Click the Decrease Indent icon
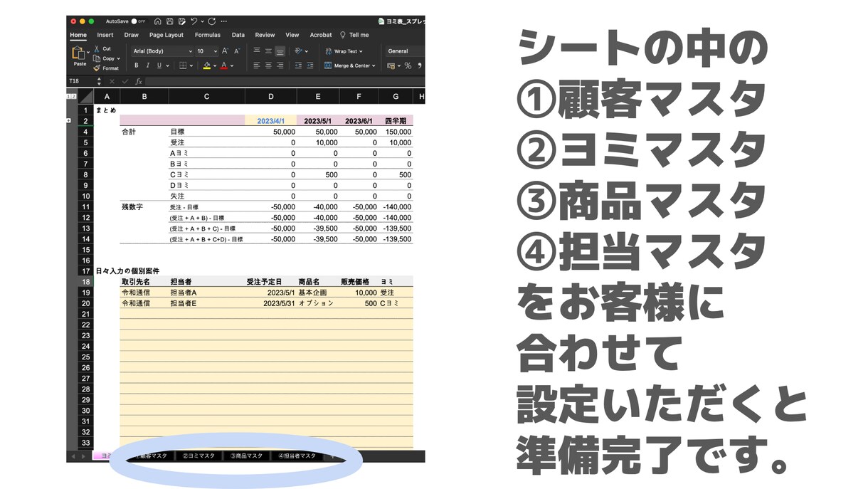 tap(299, 65)
